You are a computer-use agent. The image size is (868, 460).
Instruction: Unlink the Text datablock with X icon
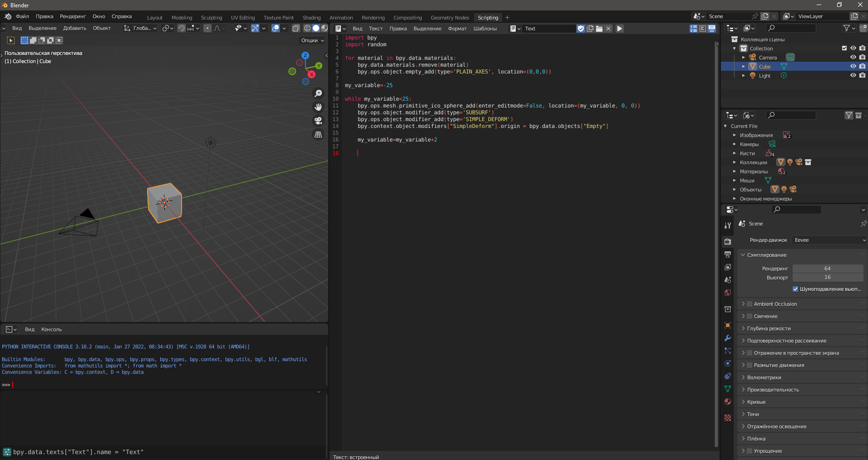pyautogui.click(x=608, y=29)
